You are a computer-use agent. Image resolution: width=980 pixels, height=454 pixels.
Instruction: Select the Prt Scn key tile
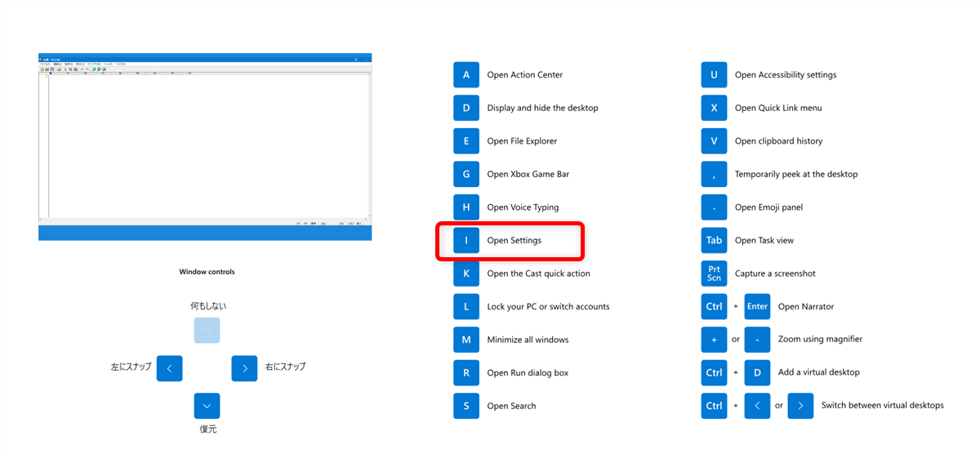click(x=714, y=274)
